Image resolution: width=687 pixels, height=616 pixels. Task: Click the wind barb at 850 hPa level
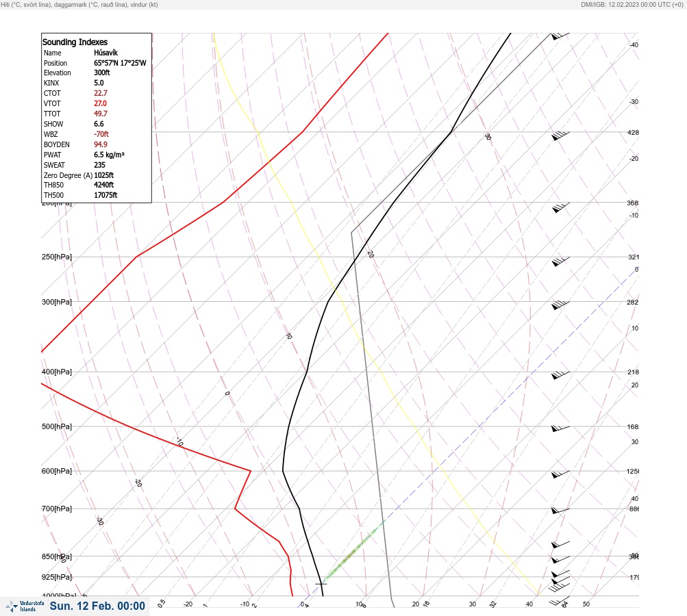tap(560, 559)
